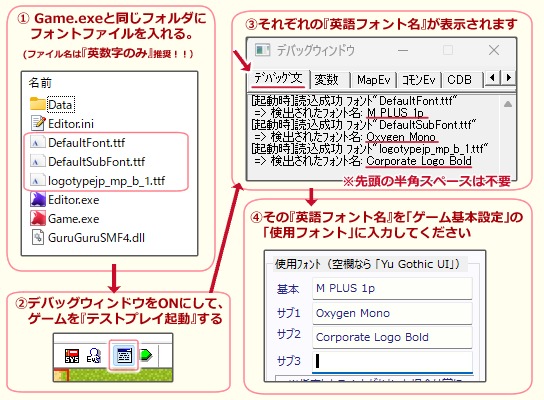This screenshot has height=400, width=544.
Task: Click the detected font name Corporate Logo Bold
Action: (419, 161)
